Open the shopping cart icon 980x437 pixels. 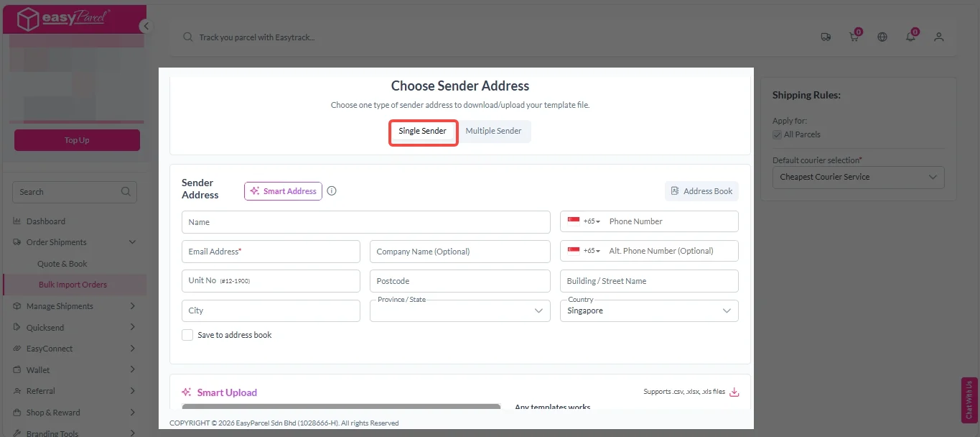[x=854, y=37]
